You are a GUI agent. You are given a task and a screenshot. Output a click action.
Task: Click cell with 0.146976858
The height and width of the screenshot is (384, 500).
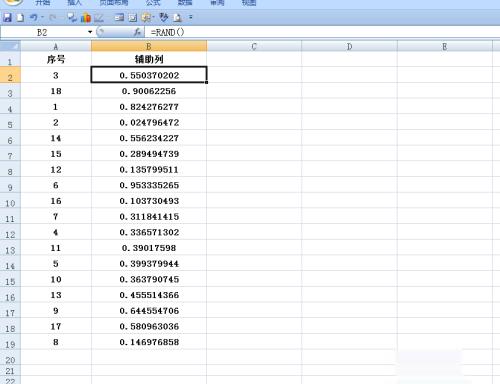pos(149,342)
